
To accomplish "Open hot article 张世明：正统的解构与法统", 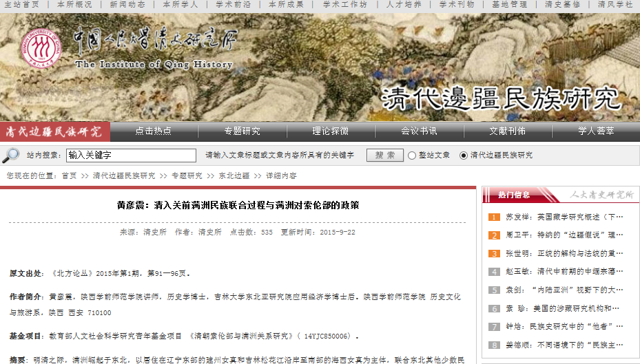I will pyautogui.click(x=564, y=253).
